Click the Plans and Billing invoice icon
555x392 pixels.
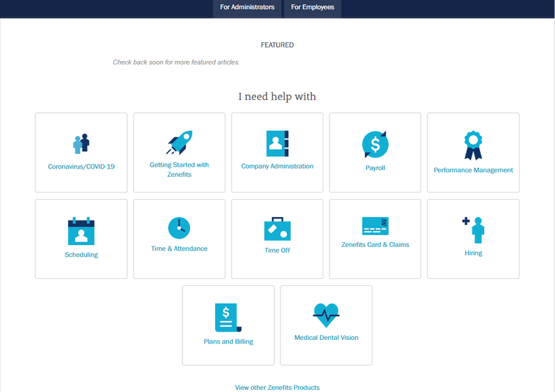click(228, 318)
